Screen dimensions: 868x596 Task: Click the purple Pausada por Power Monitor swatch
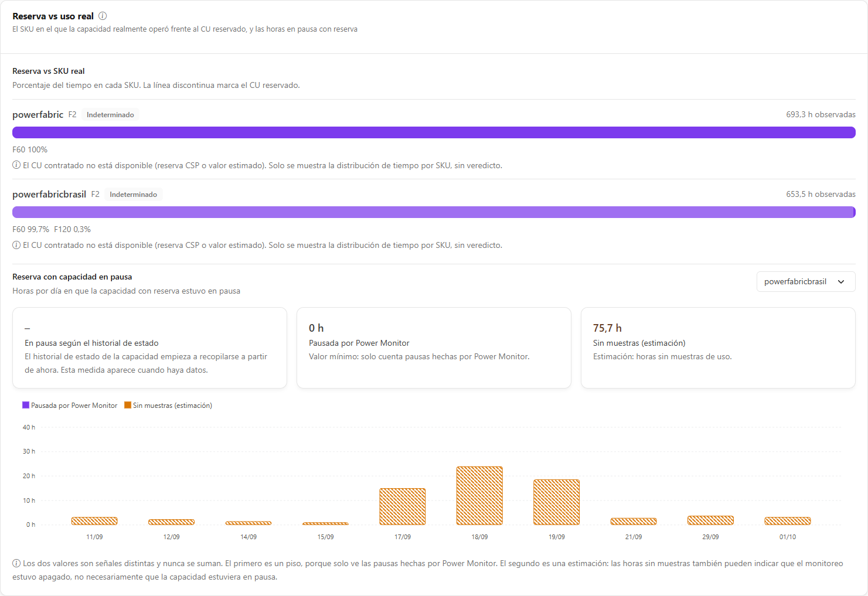(x=26, y=405)
